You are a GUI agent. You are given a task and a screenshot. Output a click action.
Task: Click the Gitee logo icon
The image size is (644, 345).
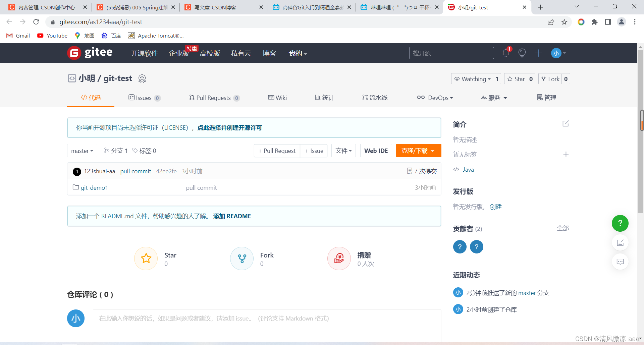(74, 53)
